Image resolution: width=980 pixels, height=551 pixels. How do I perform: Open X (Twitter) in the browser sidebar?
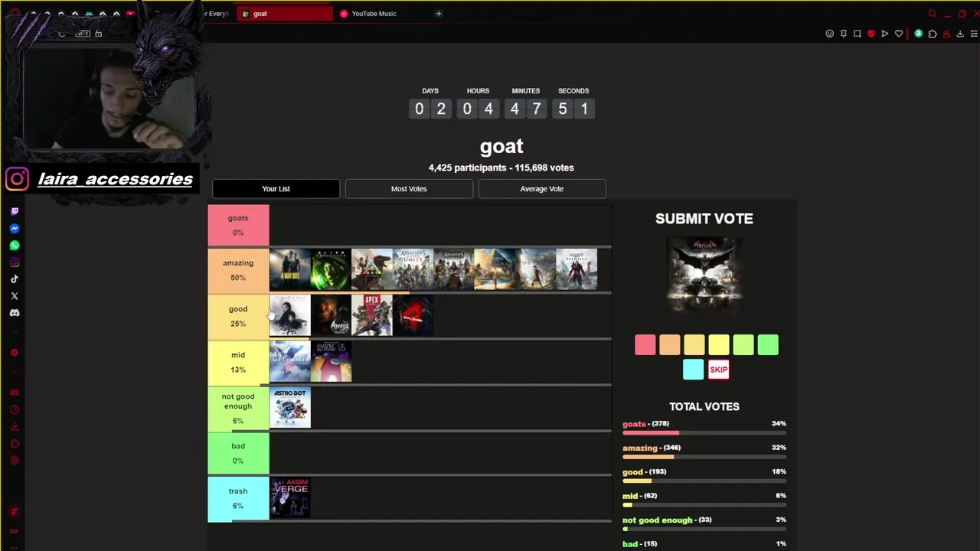pos(15,296)
